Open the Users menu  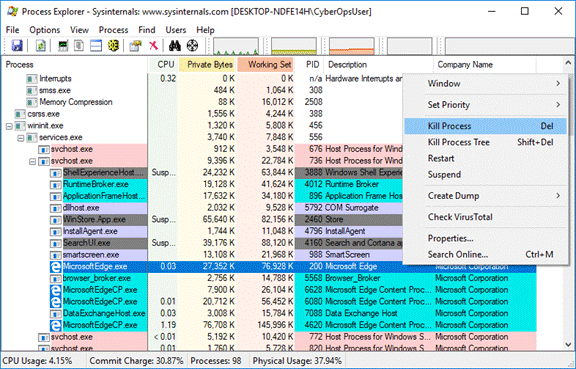pos(176,30)
